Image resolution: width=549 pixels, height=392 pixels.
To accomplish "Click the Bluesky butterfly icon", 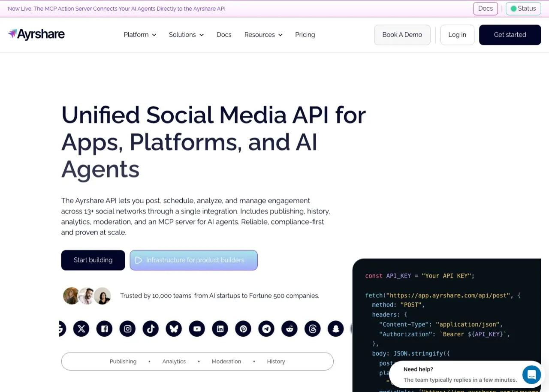I will pos(174,329).
